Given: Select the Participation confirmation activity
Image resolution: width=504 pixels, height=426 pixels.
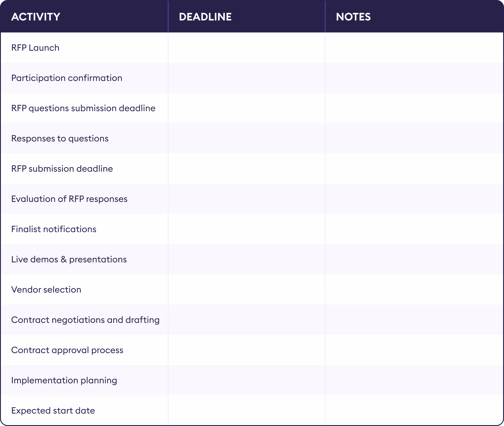Looking at the screenshot, I should [67, 78].
